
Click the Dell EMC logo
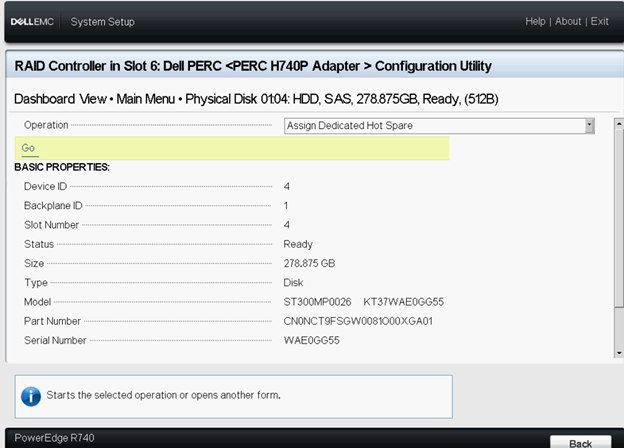pos(32,21)
